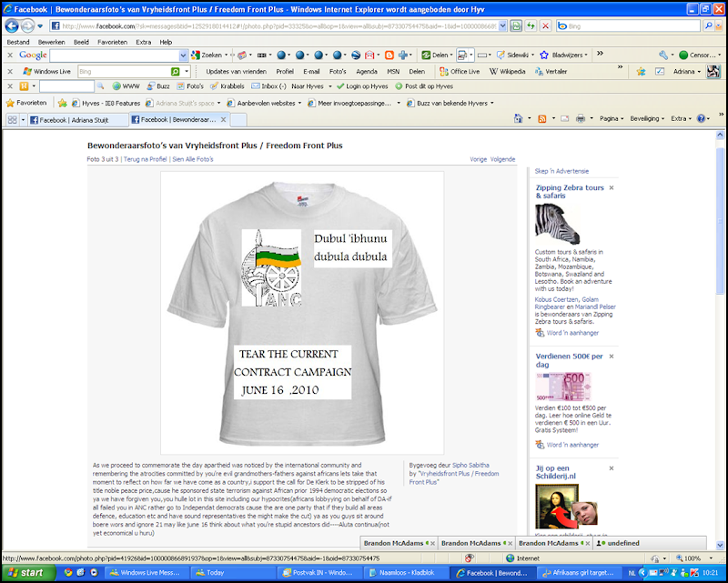The width and height of the screenshot is (728, 583).
Task: Click the Quick Tabs grid icon
Action: 12,120
